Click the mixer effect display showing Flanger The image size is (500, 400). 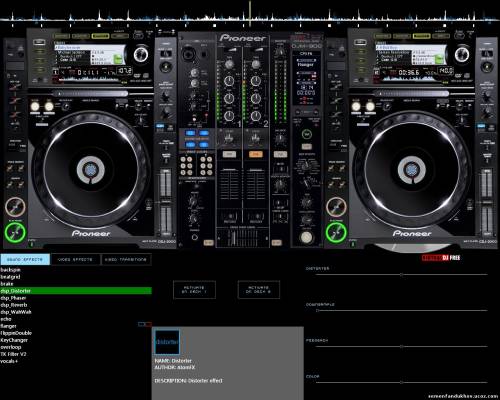click(306, 78)
